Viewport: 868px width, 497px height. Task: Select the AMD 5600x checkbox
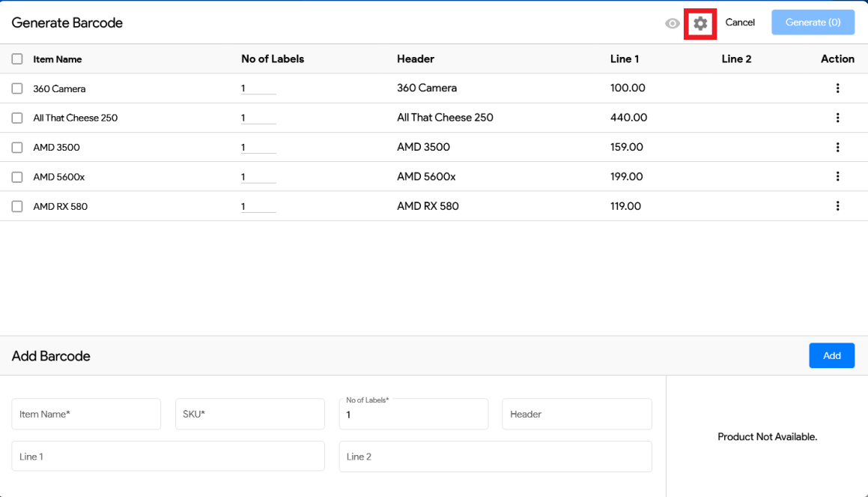17,177
